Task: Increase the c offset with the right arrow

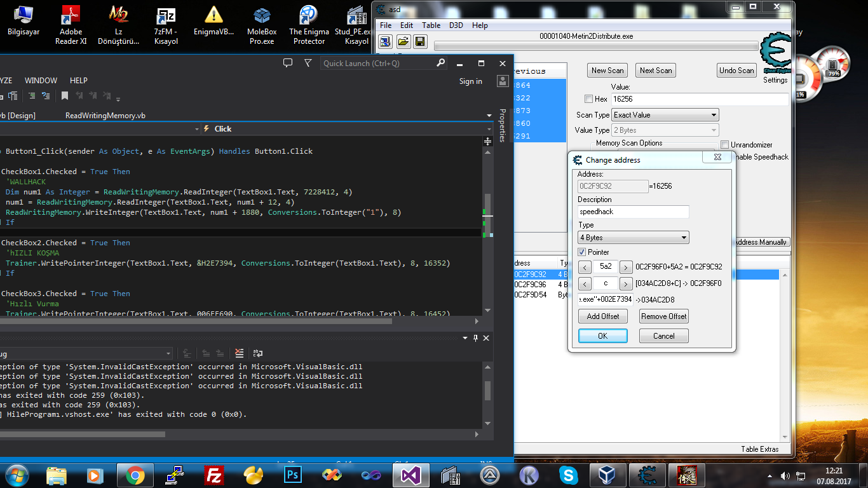Action: point(626,284)
